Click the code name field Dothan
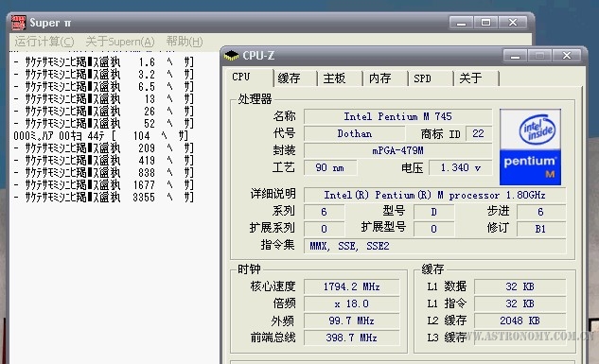 [354, 133]
